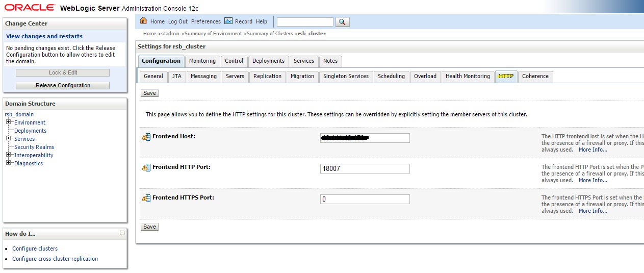Click the Frontend Host input field
This screenshot has width=644, height=273.
(x=365, y=138)
